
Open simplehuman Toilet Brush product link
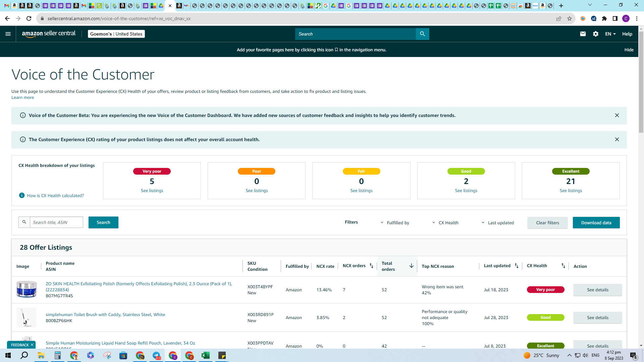(105, 314)
